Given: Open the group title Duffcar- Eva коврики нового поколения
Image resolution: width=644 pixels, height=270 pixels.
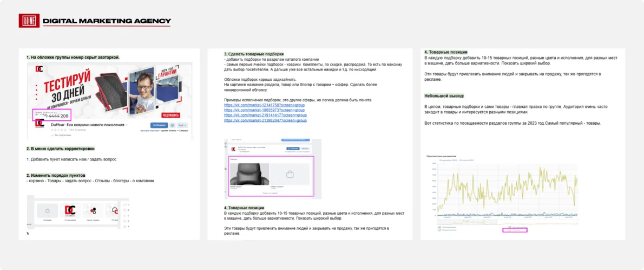Looking at the screenshot, I should (x=88, y=125).
